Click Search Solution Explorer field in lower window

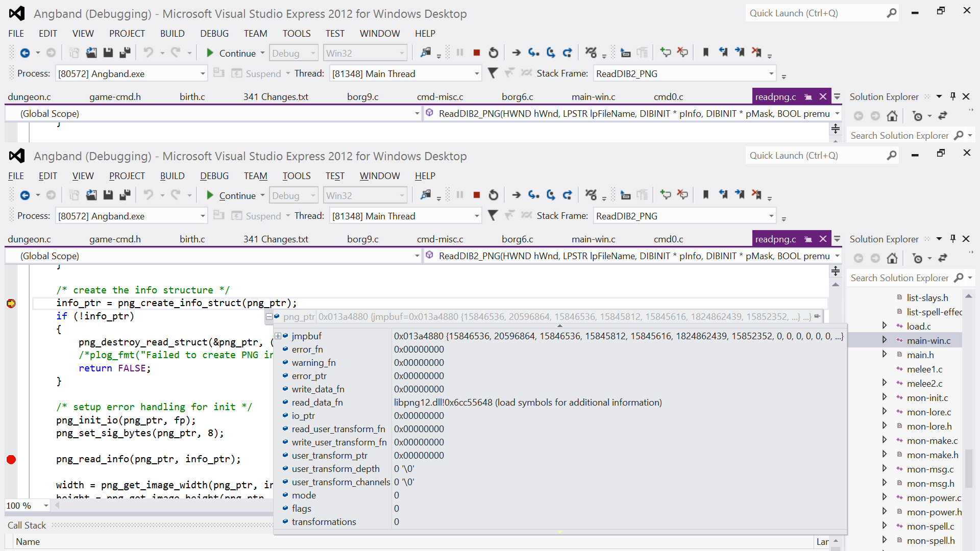pos(899,278)
